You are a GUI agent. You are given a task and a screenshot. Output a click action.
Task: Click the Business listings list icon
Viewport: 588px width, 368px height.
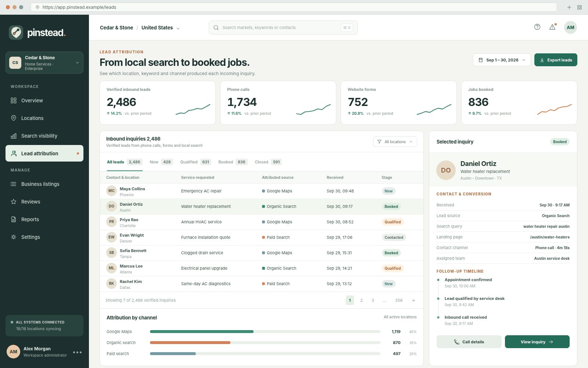[x=14, y=184]
